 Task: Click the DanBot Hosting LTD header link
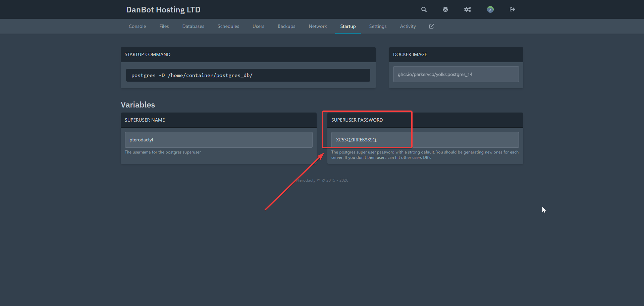(x=163, y=9)
